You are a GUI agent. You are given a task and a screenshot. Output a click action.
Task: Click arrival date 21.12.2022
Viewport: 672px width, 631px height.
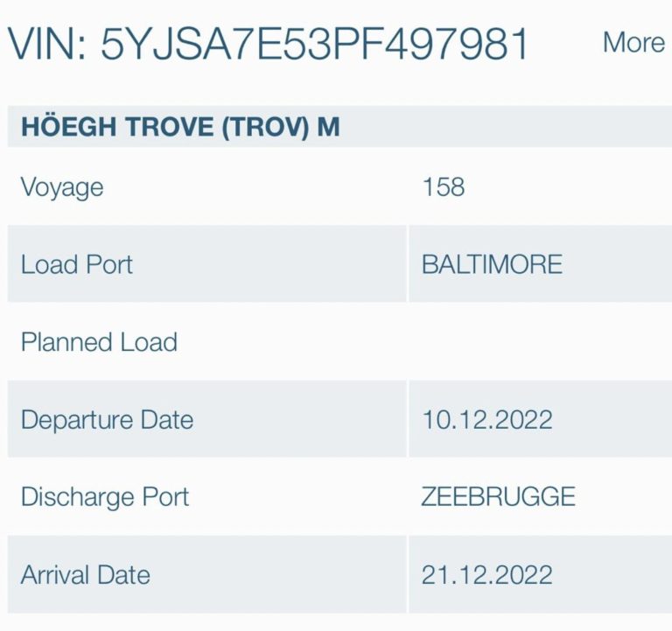[x=487, y=575]
